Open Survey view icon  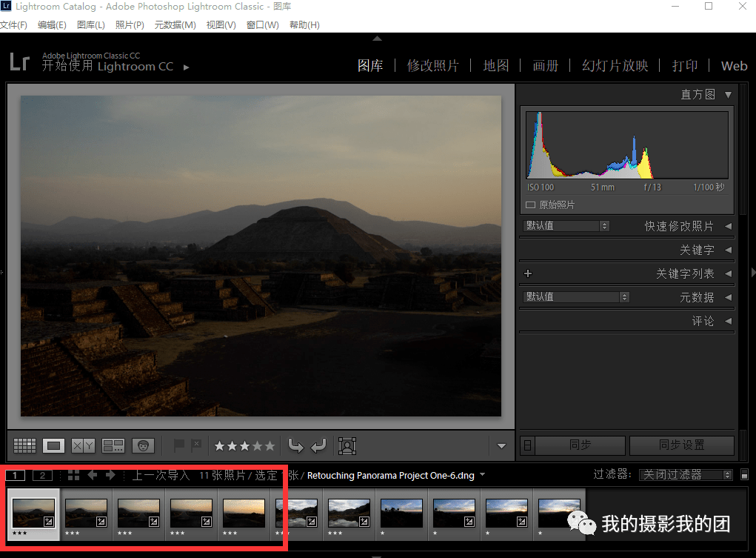[x=113, y=445]
